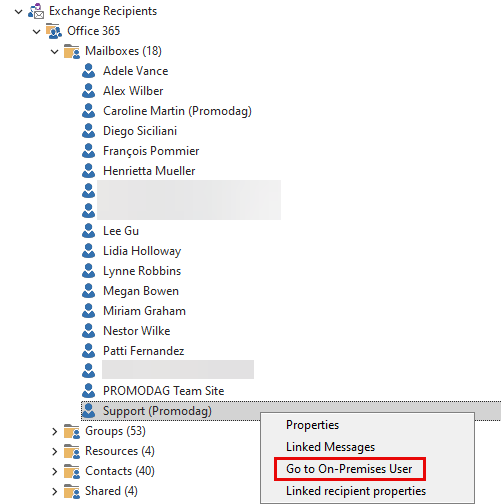Collapse the Exchange Recipients tree node
Viewport: 501px width, 504px height.
(x=18, y=12)
